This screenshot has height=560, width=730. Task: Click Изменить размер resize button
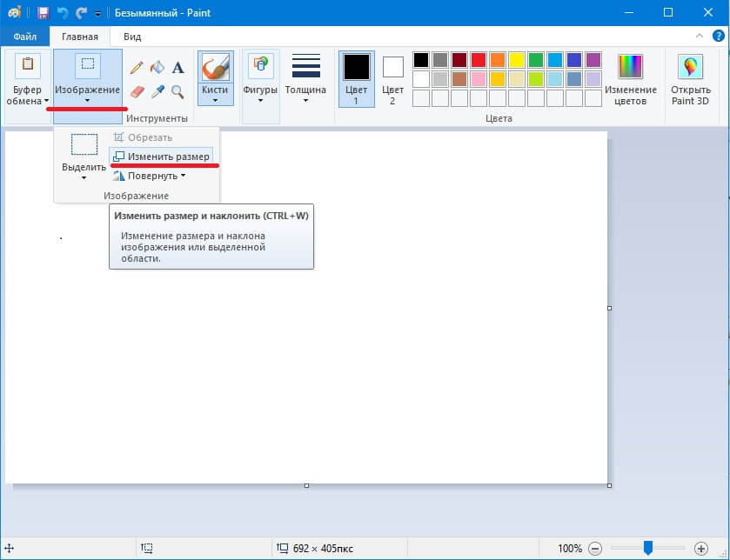tap(162, 157)
